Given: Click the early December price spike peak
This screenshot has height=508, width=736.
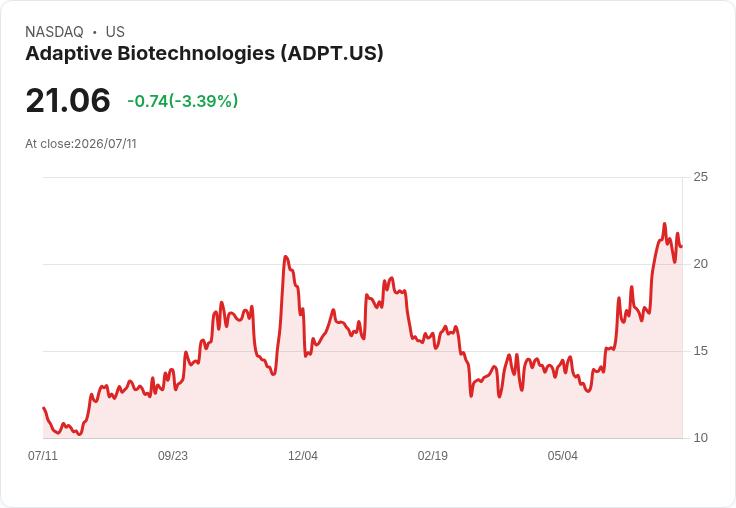Looking at the screenshot, I should click(285, 256).
